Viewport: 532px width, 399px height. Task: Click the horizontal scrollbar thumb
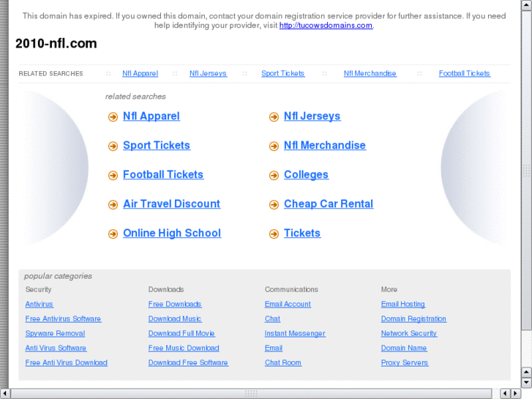pyautogui.click(x=251, y=393)
